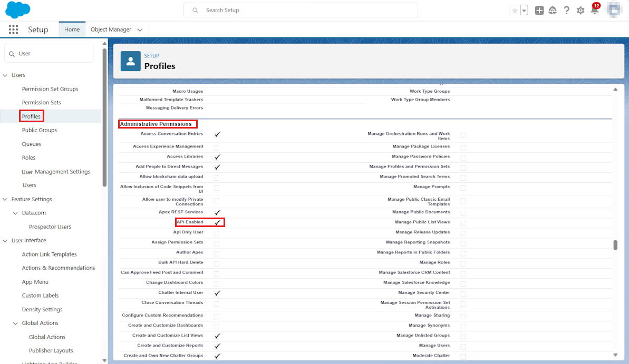Open Permission Sets in sidebar
This screenshot has height=364, width=629.
point(41,103)
